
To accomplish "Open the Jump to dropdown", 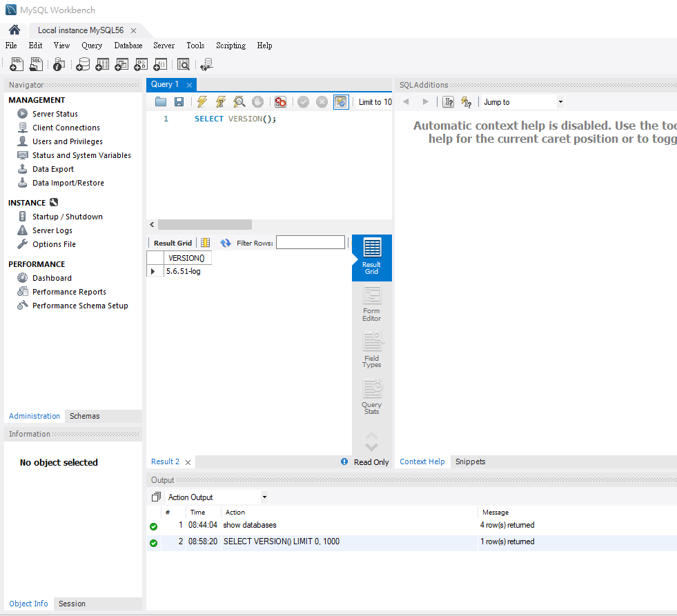I will click(523, 102).
